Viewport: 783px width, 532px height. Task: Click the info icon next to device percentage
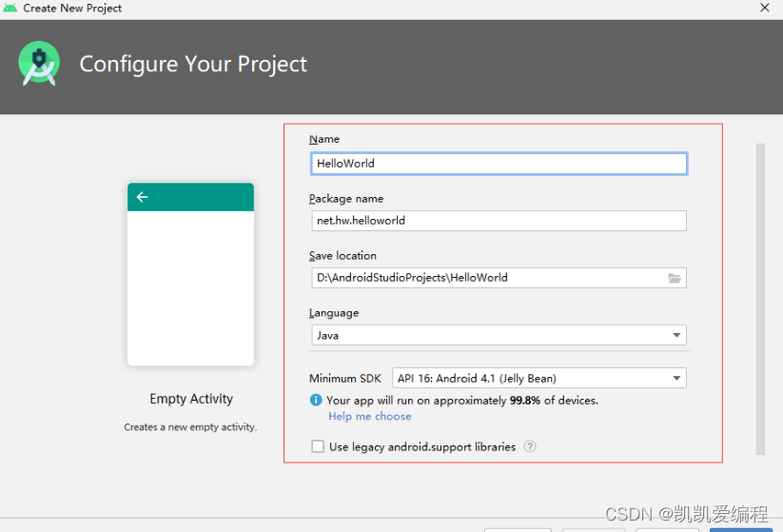316,400
